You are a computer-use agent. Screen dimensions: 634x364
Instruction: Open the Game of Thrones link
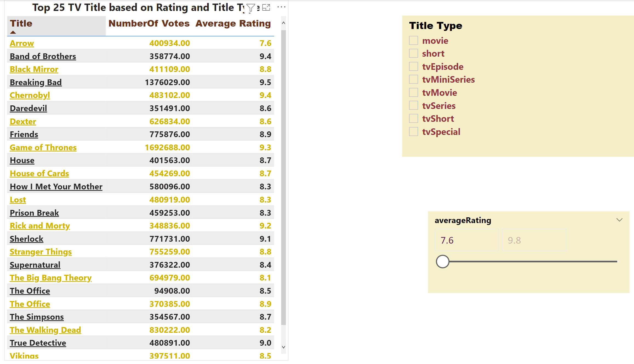[x=43, y=148]
